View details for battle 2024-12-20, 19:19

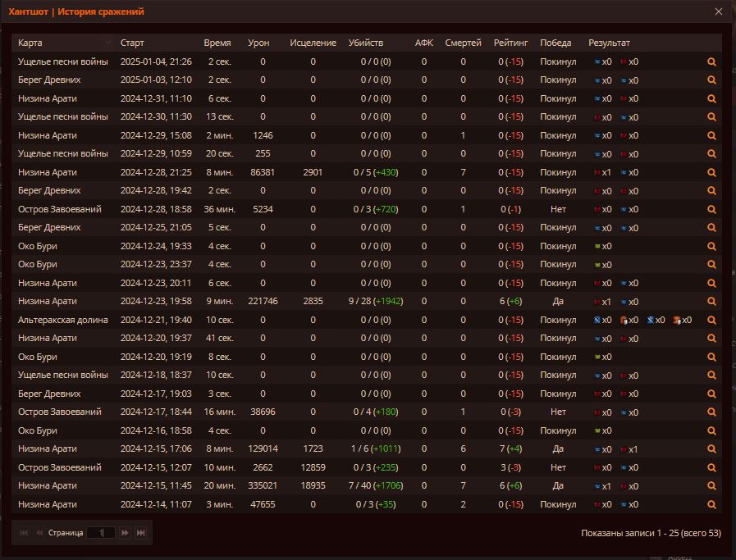click(x=711, y=357)
